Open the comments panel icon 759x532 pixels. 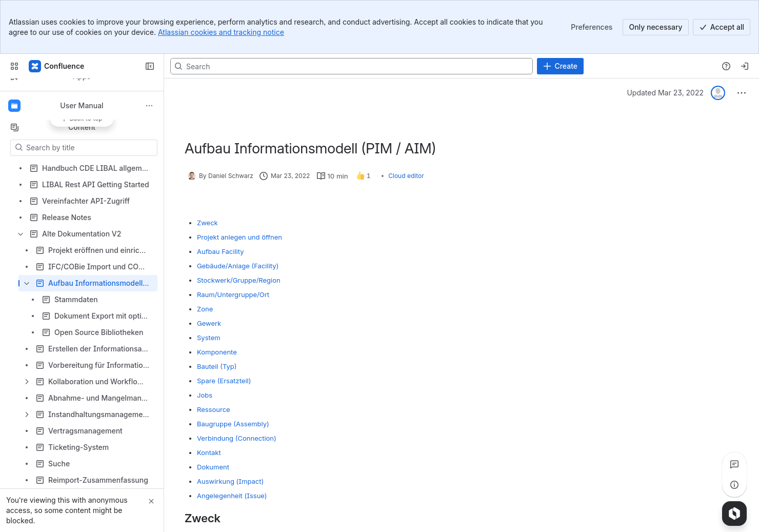pos(734,464)
